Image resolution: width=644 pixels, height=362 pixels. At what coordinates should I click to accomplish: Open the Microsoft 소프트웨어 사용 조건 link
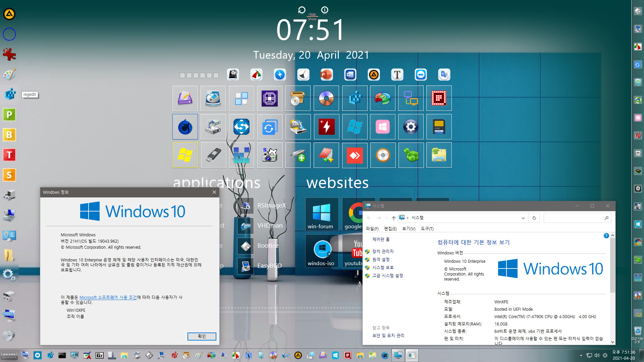pyautogui.click(x=108, y=297)
